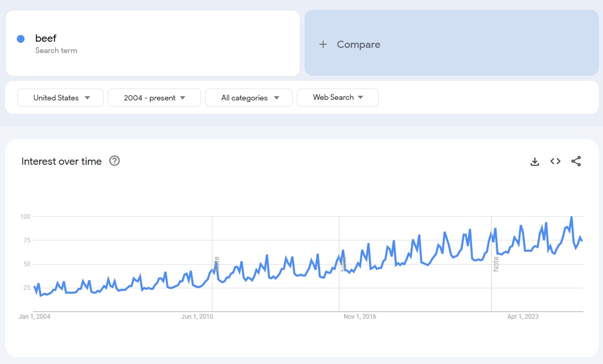This screenshot has width=603, height=364.
Task: Open the embed code icon
Action: 555,161
